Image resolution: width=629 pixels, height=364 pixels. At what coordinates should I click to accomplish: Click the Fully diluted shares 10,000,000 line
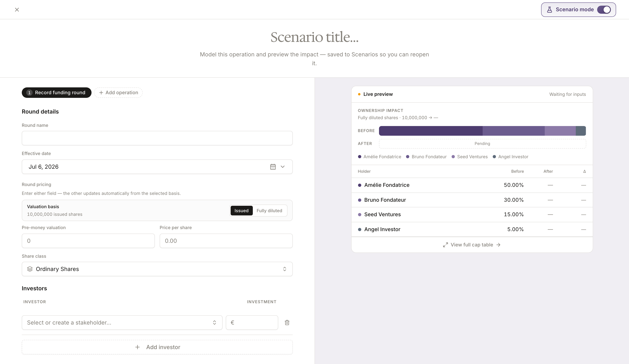(x=398, y=118)
